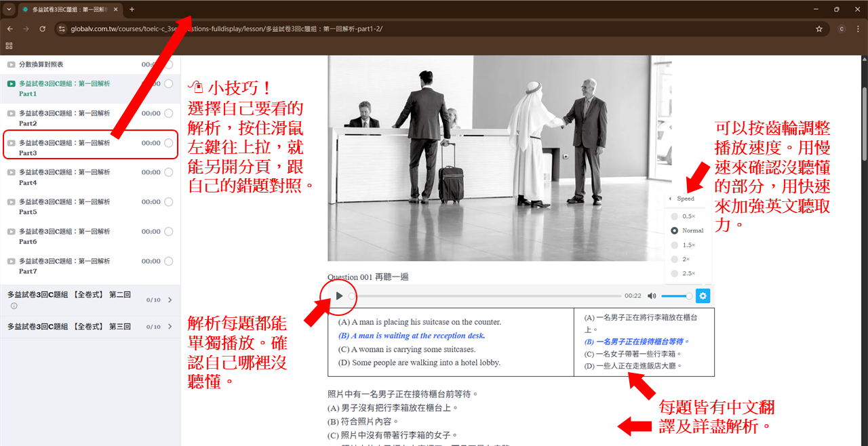The height and width of the screenshot is (446, 868).
Task: Expand the 第二回 full-test section
Action: pyautogui.click(x=170, y=300)
